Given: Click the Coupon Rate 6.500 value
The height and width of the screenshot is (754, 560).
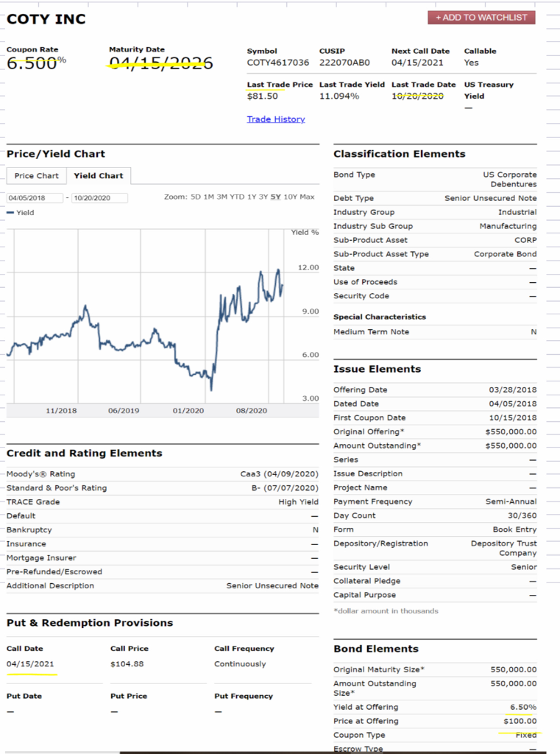Looking at the screenshot, I should click(x=32, y=63).
